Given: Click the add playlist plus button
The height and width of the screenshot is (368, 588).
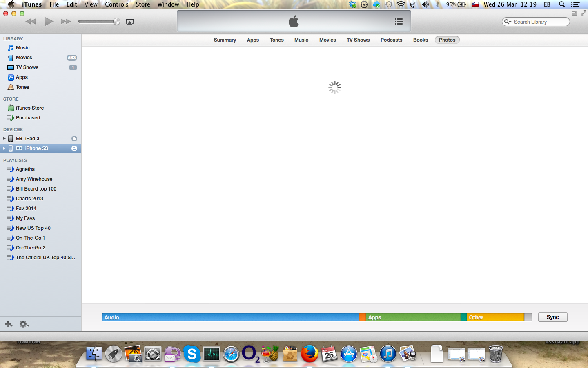Looking at the screenshot, I should pyautogui.click(x=8, y=324).
